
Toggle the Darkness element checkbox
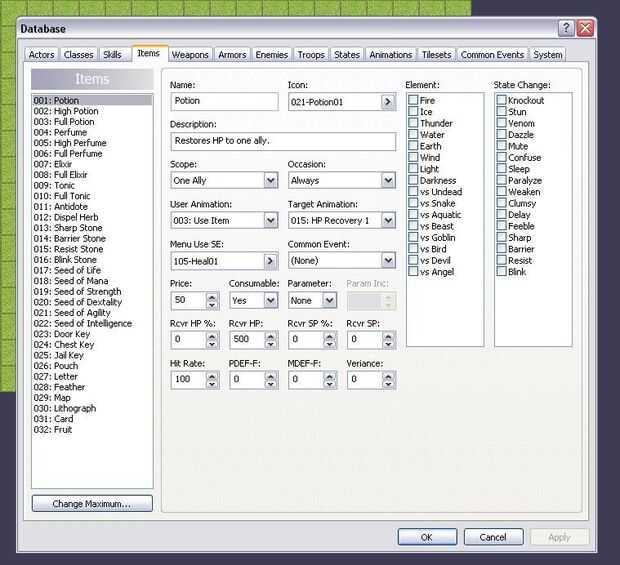[x=413, y=180]
